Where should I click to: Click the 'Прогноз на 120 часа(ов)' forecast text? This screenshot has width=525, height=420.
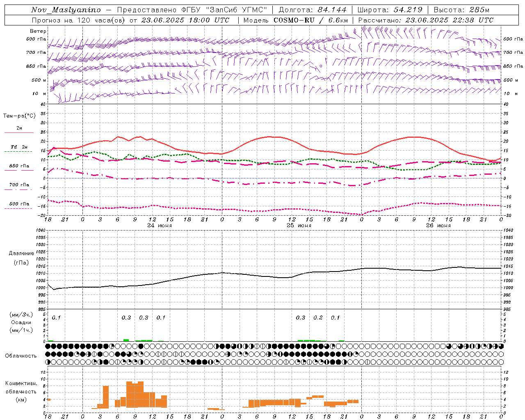[79, 20]
